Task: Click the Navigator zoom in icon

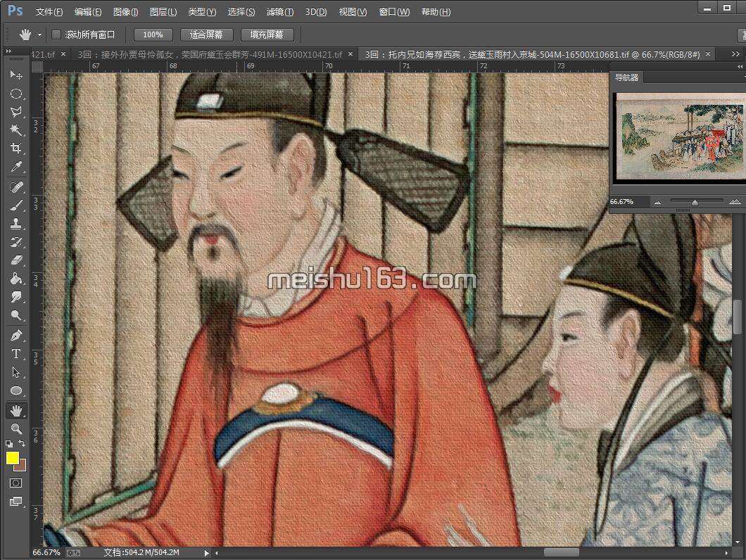Action: 735,202
